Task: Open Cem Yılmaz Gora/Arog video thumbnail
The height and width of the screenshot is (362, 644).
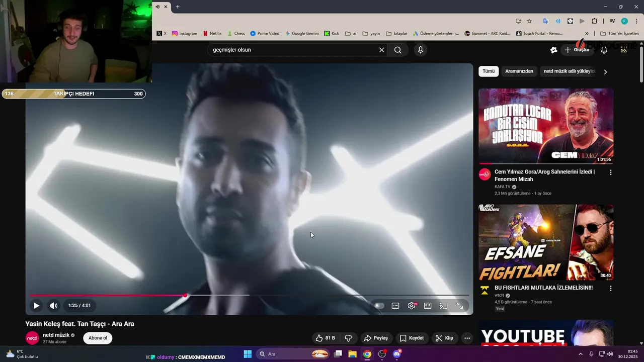Action: (546, 126)
